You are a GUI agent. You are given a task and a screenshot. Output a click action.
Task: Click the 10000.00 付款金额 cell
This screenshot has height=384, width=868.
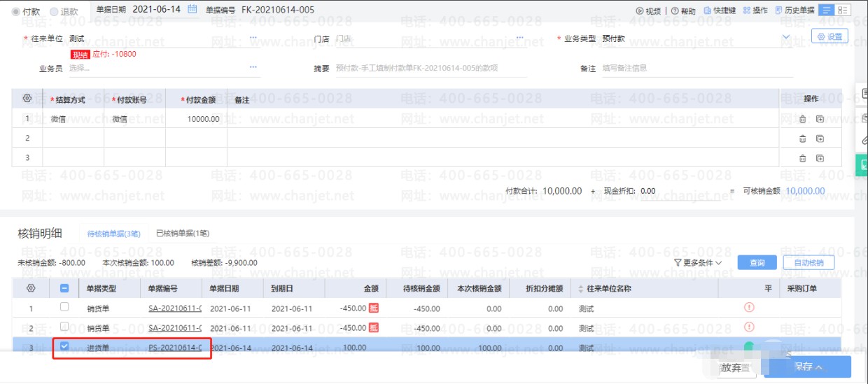coord(196,120)
